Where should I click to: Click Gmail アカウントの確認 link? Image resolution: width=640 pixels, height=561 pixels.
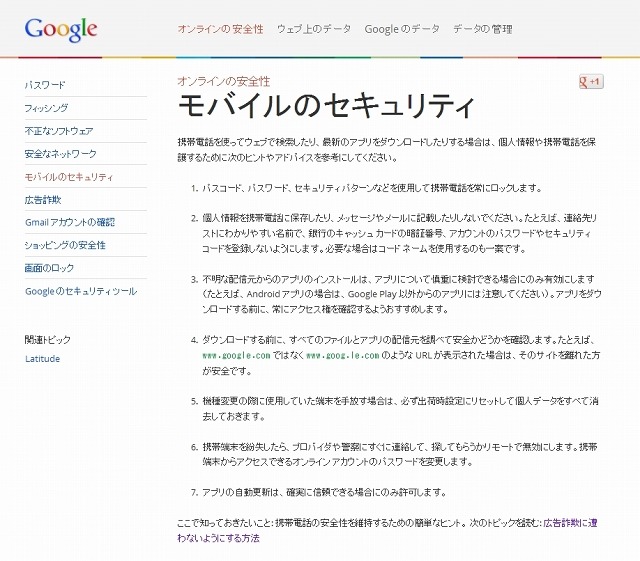pos(70,222)
